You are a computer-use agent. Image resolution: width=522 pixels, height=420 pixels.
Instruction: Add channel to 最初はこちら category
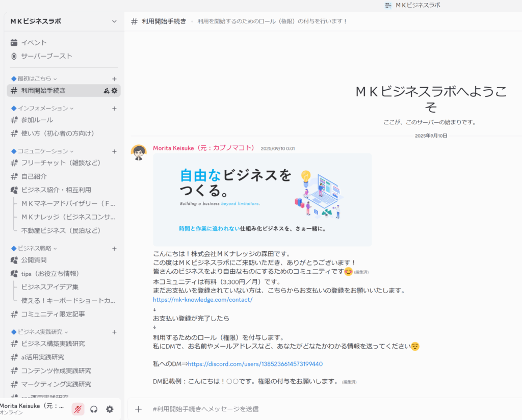tap(114, 78)
